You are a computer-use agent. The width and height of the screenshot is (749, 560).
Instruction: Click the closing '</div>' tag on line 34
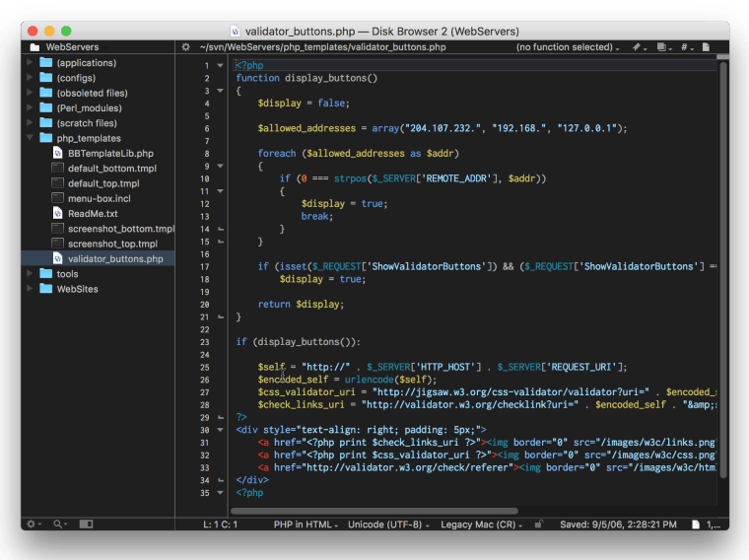click(252, 480)
